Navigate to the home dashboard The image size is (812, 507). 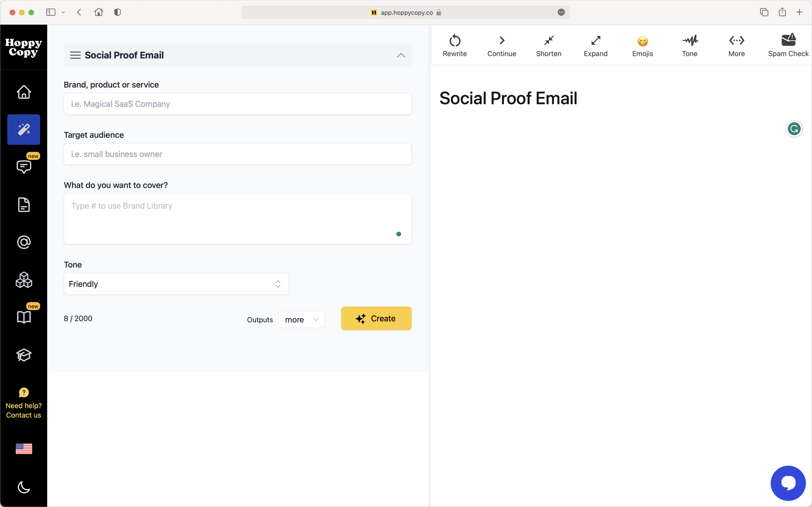coord(23,92)
